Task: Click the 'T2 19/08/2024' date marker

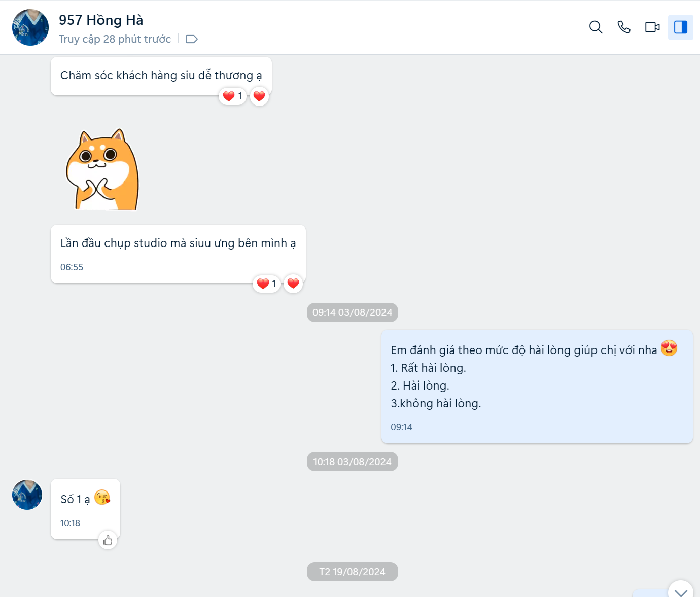Action: pyautogui.click(x=352, y=572)
